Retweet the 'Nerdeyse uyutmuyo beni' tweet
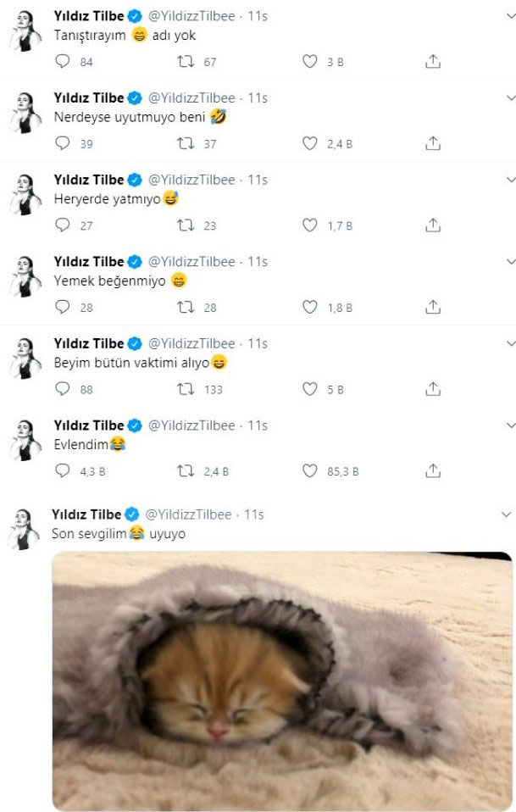Image resolution: width=516 pixels, height=812 pixels. point(186,143)
